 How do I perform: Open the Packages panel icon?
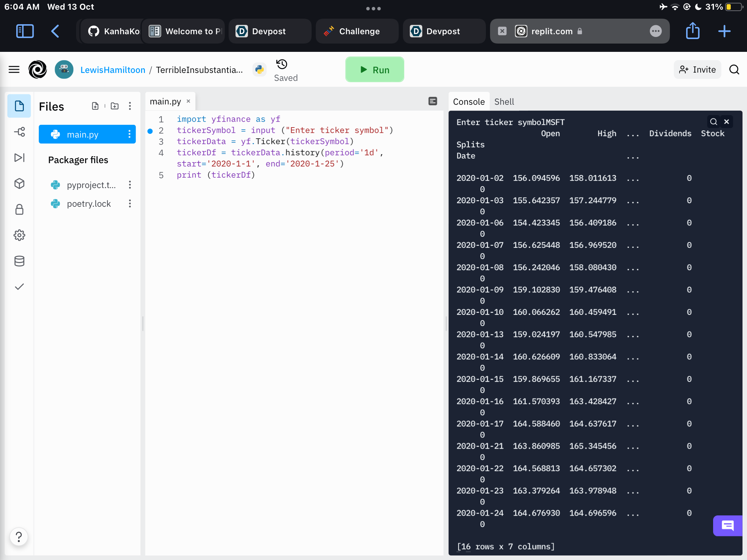click(x=19, y=184)
